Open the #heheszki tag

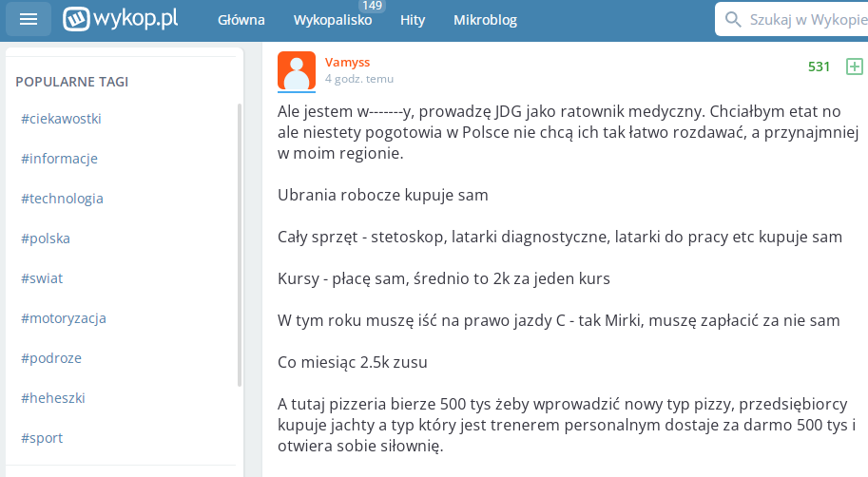click(x=53, y=398)
